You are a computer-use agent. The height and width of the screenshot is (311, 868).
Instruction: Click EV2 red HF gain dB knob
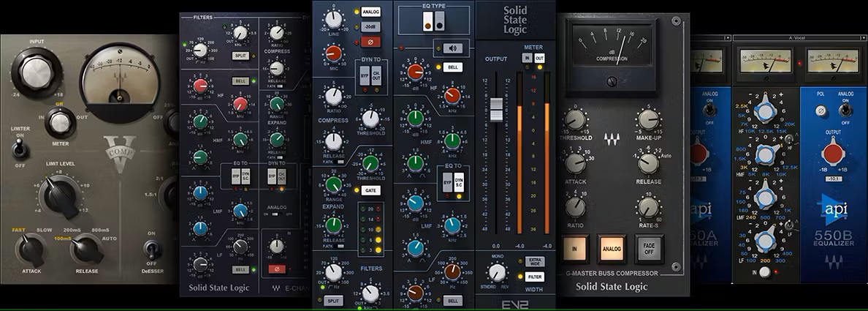pyautogui.click(x=415, y=72)
